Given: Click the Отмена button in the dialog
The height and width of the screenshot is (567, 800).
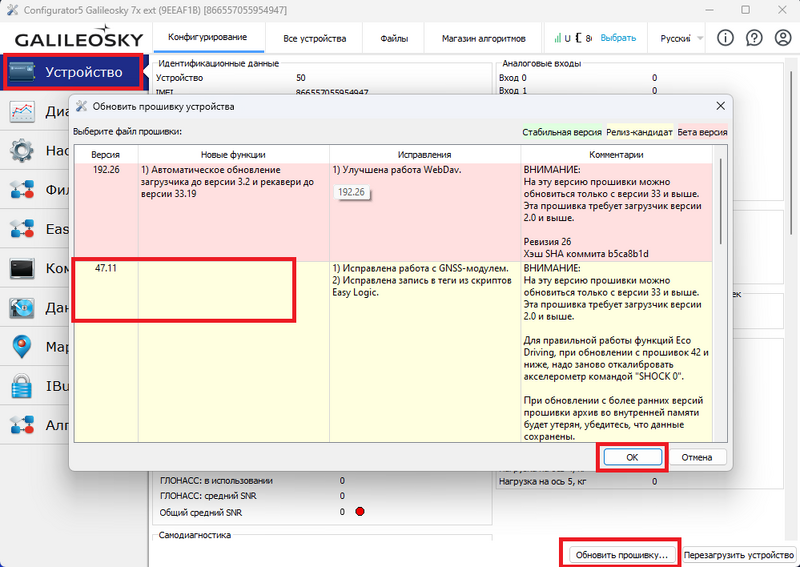Looking at the screenshot, I should pos(696,457).
